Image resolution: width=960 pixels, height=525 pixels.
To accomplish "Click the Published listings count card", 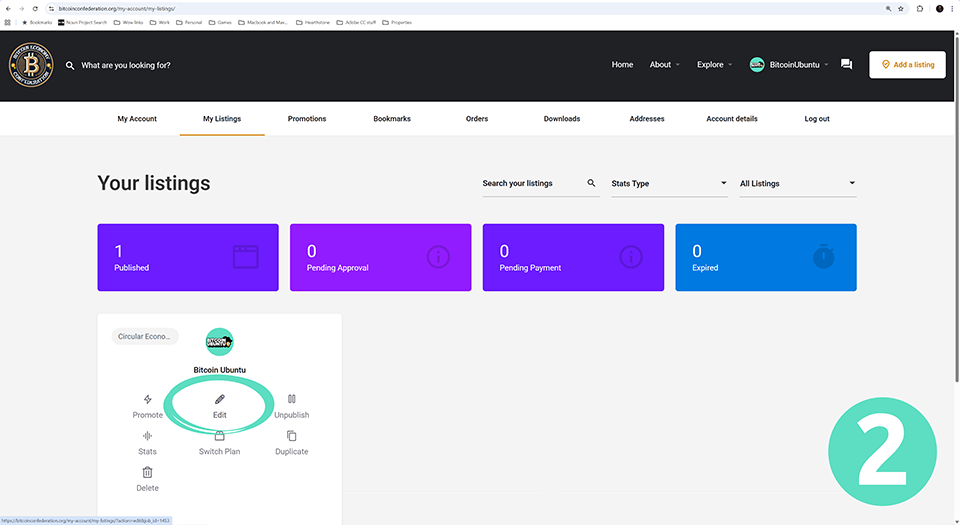I will pyautogui.click(x=188, y=258).
